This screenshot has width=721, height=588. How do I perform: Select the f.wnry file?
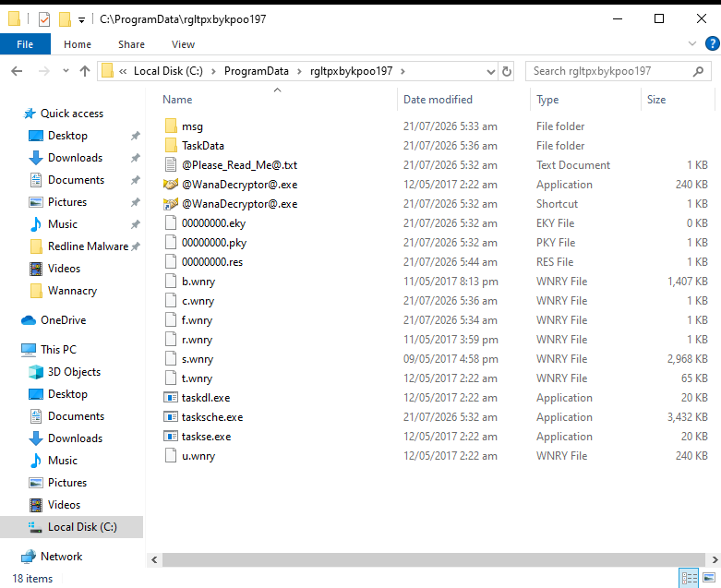tap(197, 320)
